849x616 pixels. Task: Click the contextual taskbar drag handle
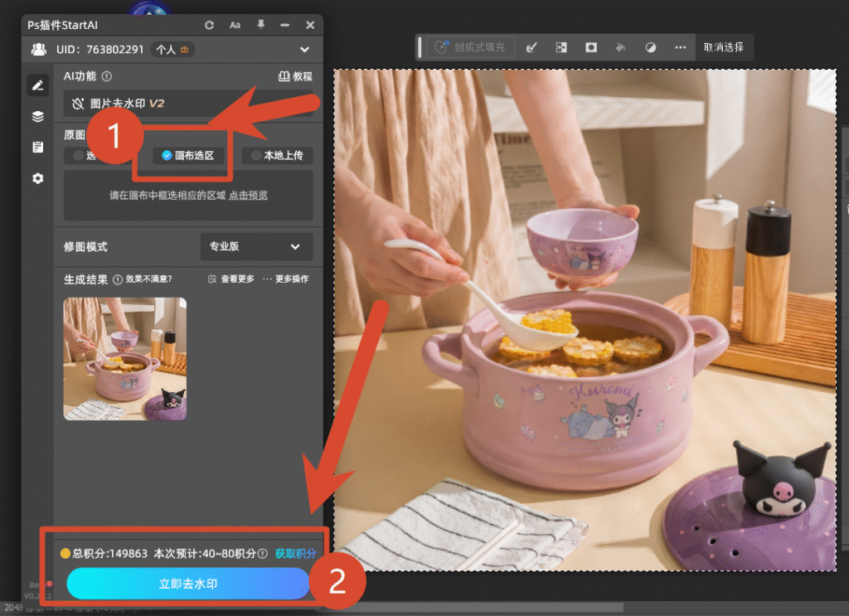(x=420, y=47)
